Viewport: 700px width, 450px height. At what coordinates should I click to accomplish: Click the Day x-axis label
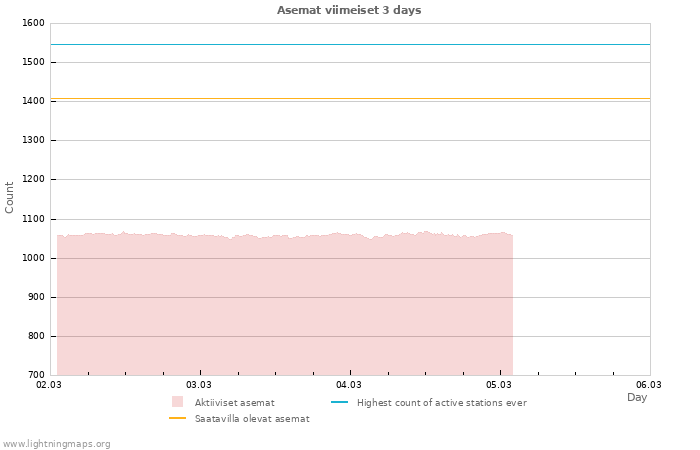click(637, 397)
